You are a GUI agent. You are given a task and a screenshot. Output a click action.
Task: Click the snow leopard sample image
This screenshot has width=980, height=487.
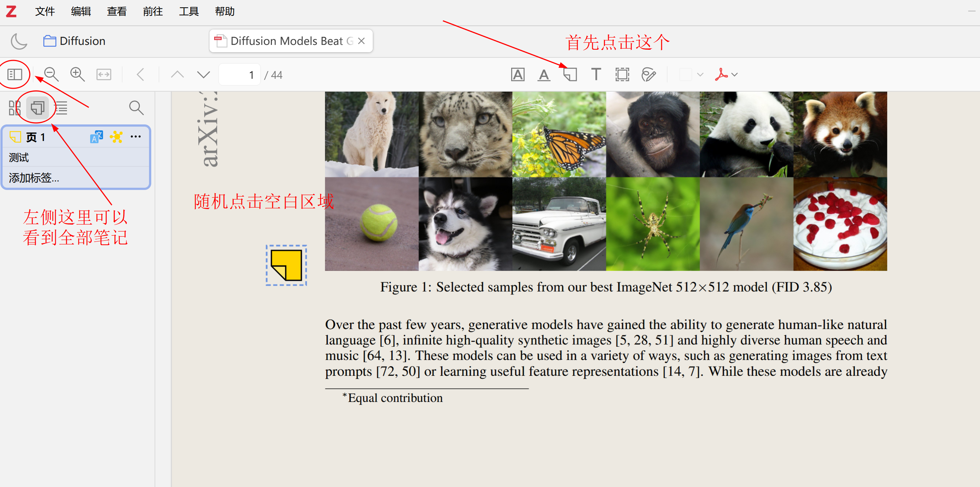point(465,134)
